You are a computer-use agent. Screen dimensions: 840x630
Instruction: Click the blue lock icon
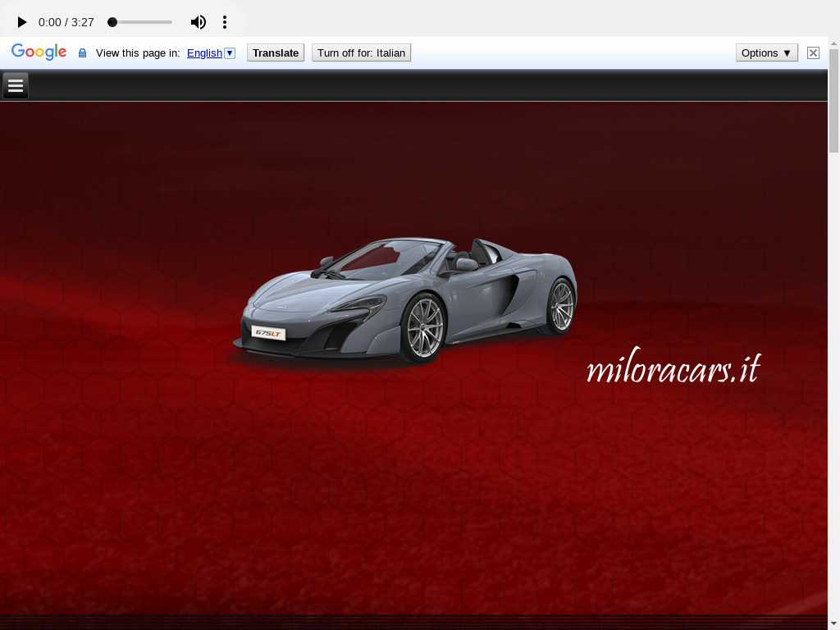(x=82, y=53)
